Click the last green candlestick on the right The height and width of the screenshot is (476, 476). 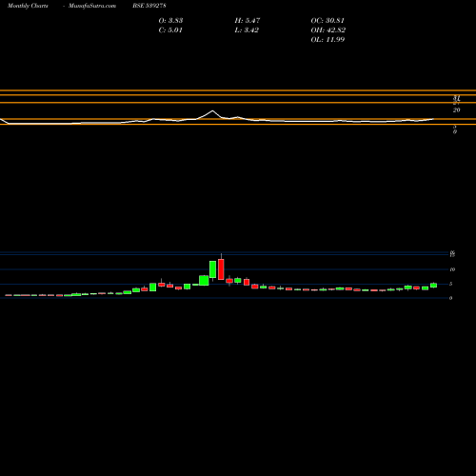tap(433, 285)
